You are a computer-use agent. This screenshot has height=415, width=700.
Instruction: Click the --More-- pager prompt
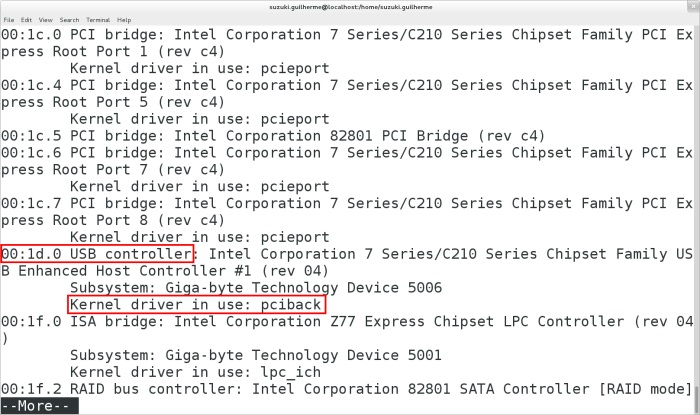pos(35,406)
